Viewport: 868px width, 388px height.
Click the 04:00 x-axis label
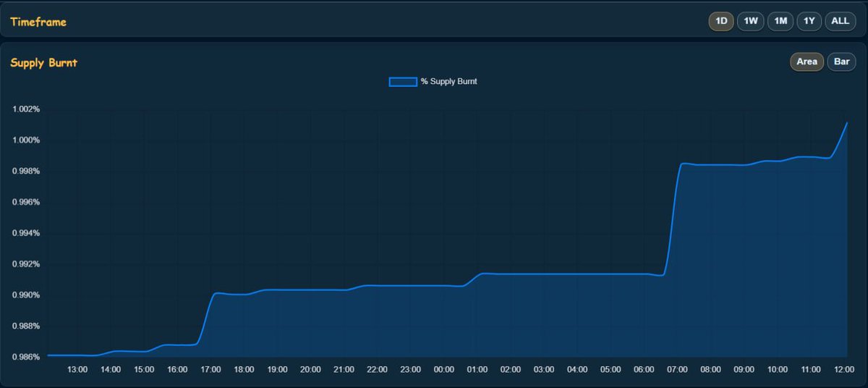point(576,370)
